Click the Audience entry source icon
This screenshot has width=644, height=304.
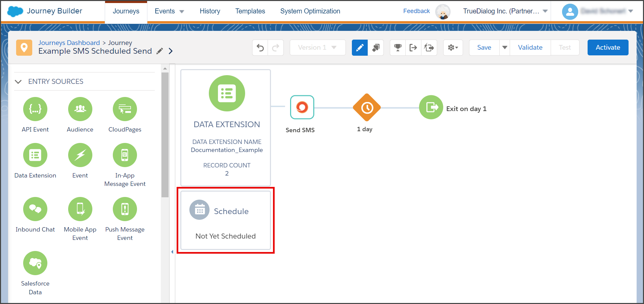click(80, 109)
